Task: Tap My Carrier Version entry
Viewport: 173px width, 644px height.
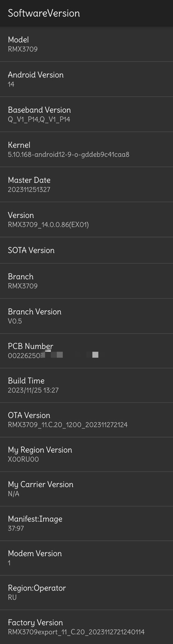Action: point(86,489)
